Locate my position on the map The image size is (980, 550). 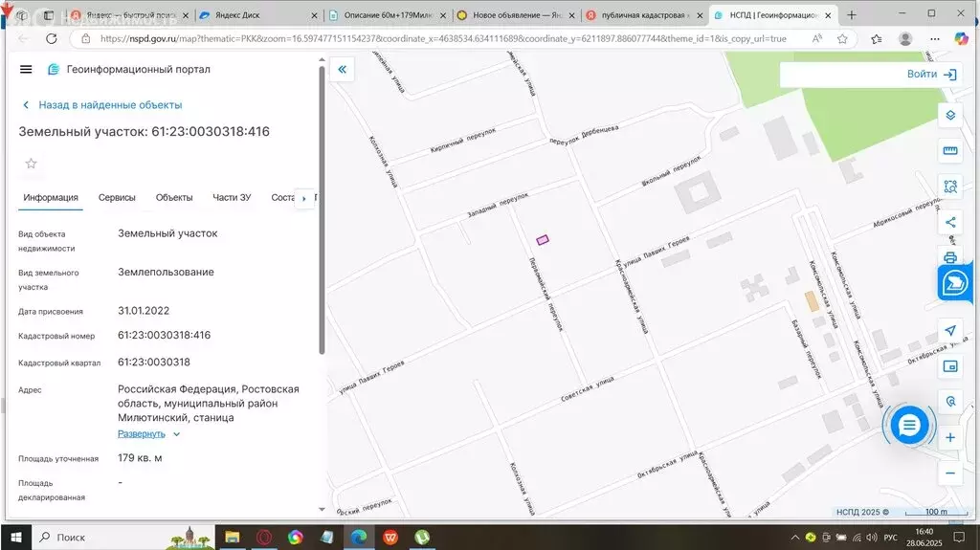coord(950,331)
